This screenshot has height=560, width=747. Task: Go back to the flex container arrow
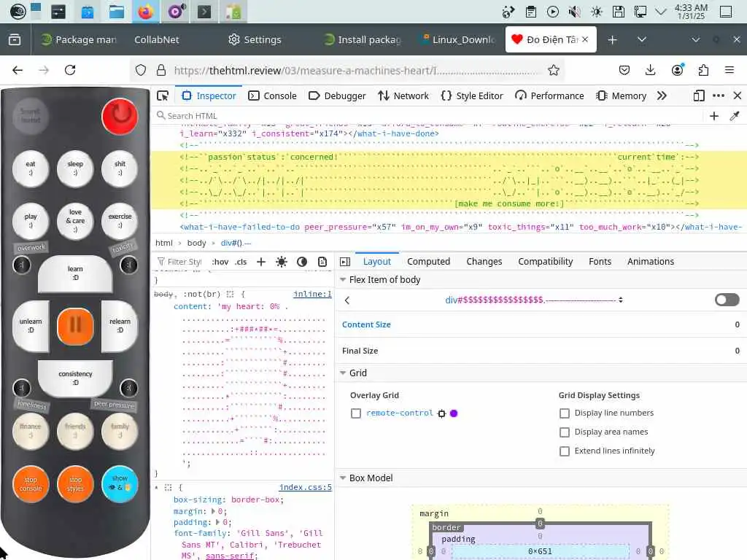(347, 300)
